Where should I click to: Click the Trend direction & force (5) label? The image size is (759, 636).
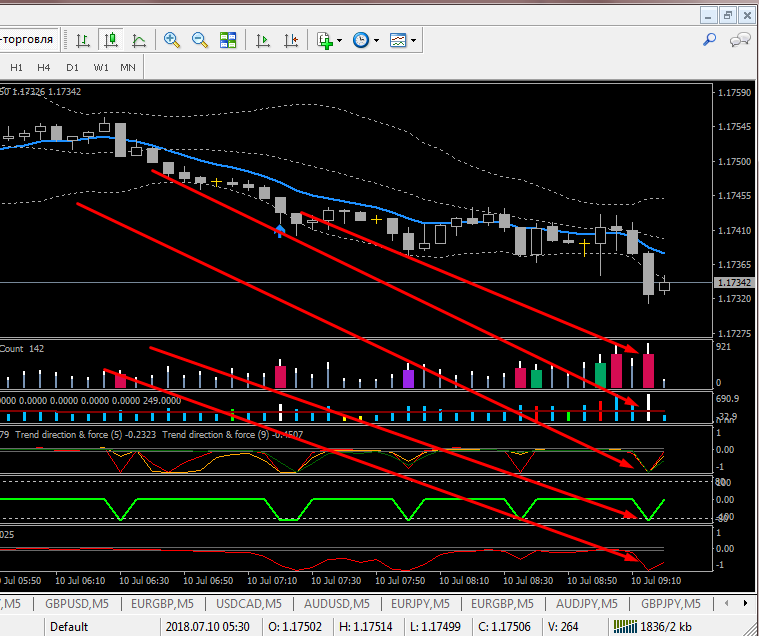pos(86,435)
